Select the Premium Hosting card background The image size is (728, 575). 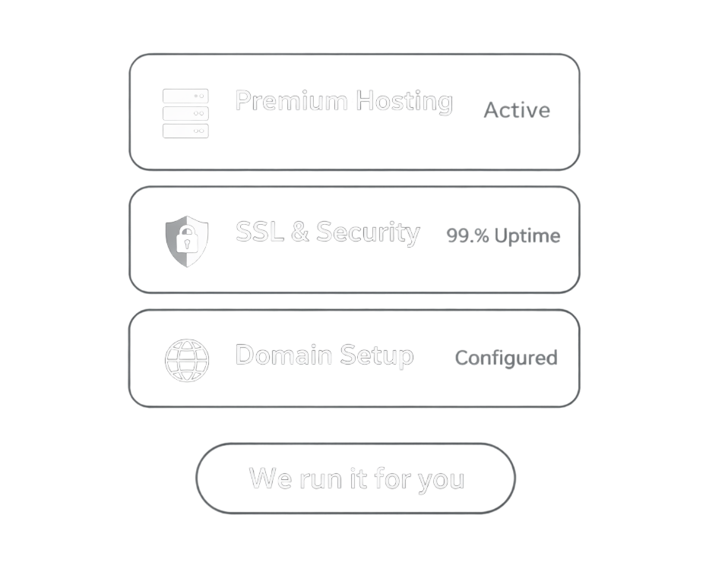[354, 112]
